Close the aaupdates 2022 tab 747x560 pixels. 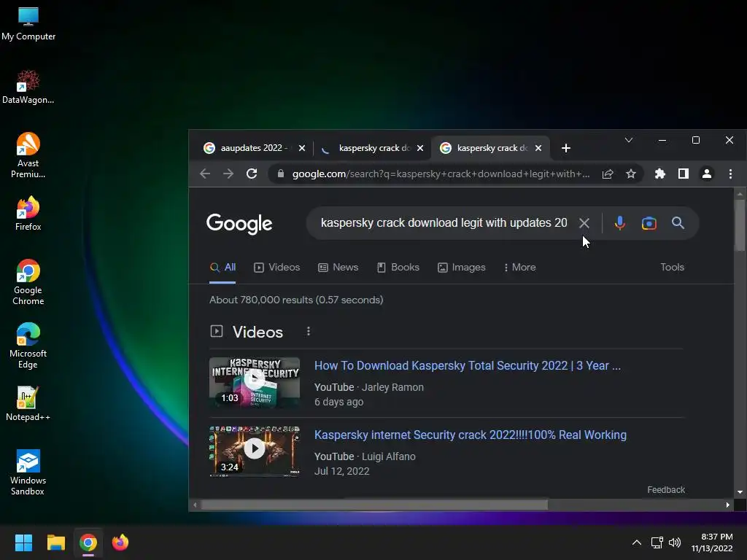click(301, 148)
